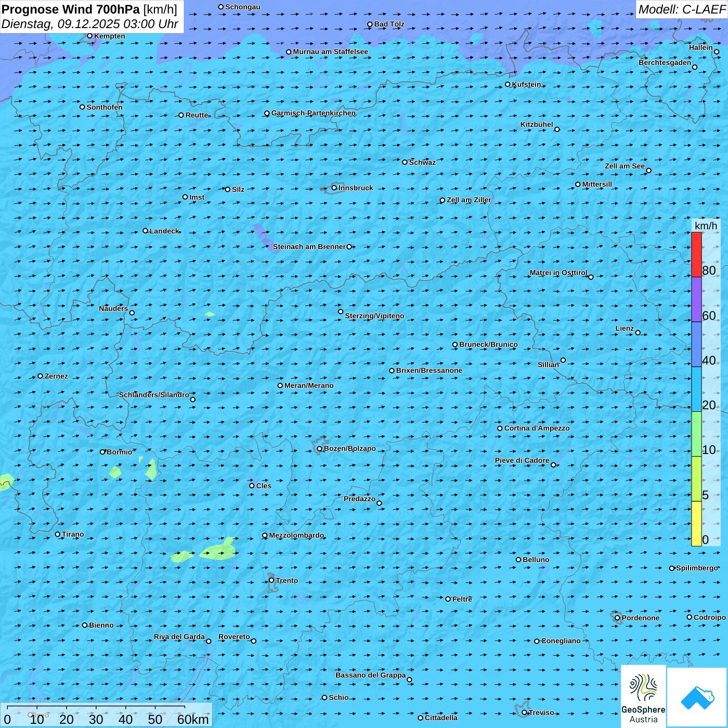The height and width of the screenshot is (728, 728).
Task: Click the Mezzolombardo label
Action: [296, 535]
